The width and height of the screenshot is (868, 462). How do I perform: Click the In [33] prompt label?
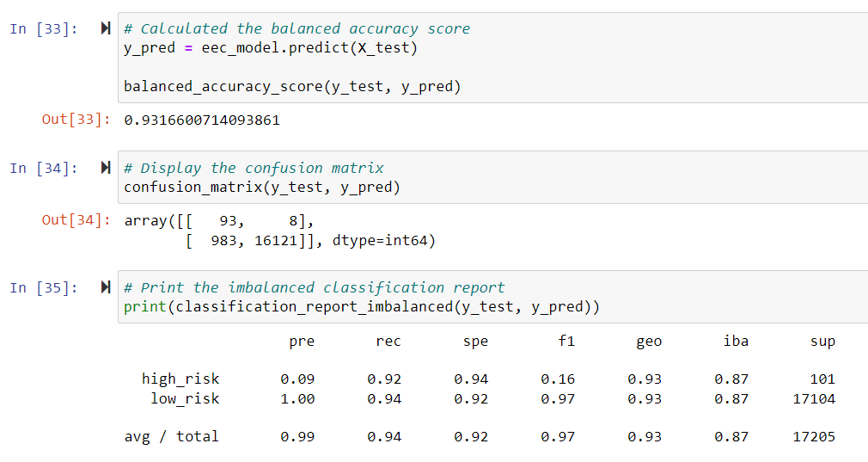coord(44,28)
